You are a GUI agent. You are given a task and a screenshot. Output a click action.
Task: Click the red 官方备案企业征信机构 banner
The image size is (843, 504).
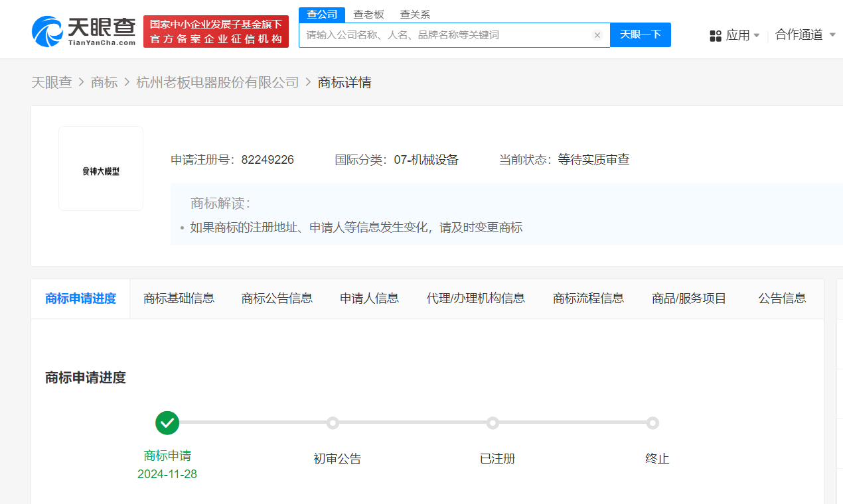(216, 32)
